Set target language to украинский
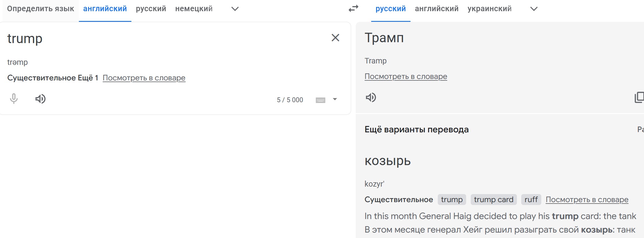Image resolution: width=644 pixels, height=238 pixels. click(x=489, y=9)
